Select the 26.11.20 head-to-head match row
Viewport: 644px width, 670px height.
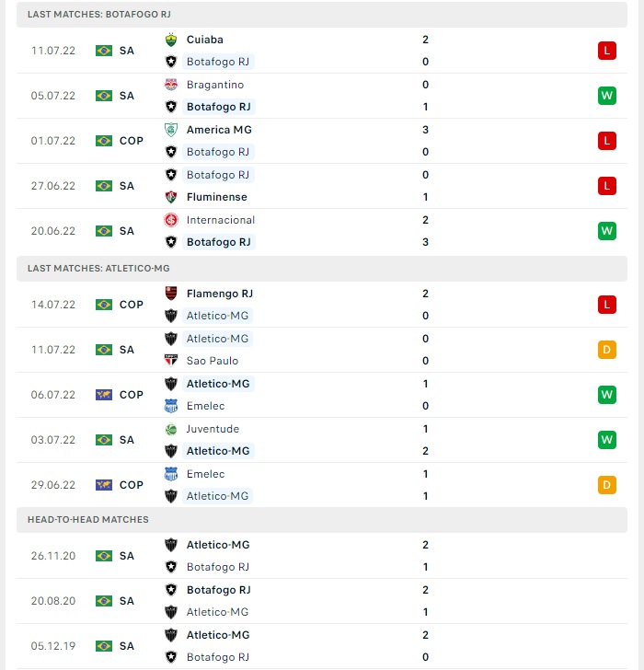coord(322,556)
